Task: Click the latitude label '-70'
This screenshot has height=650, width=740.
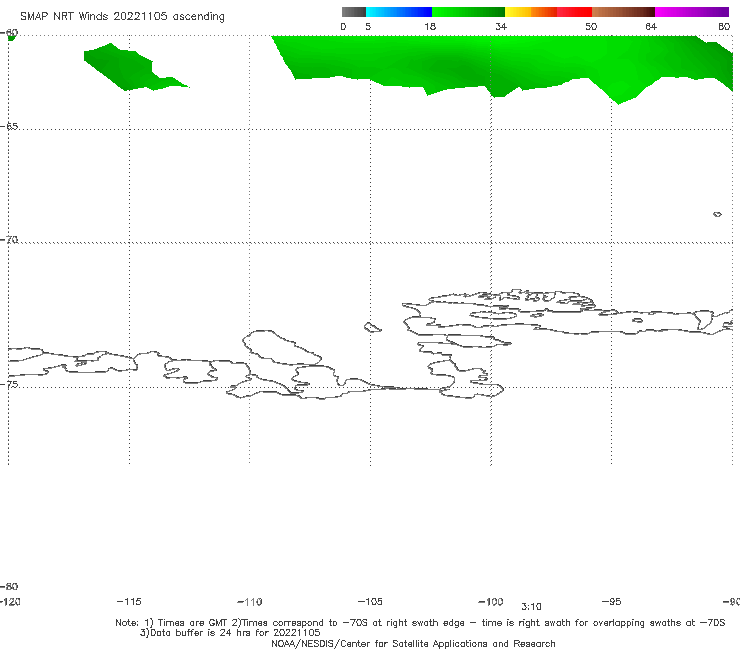Action: (x=9, y=240)
